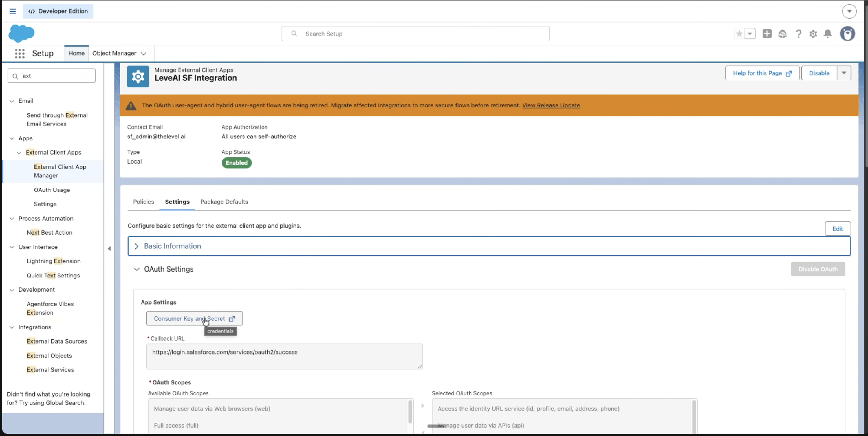Select the Settings tab

tap(177, 202)
